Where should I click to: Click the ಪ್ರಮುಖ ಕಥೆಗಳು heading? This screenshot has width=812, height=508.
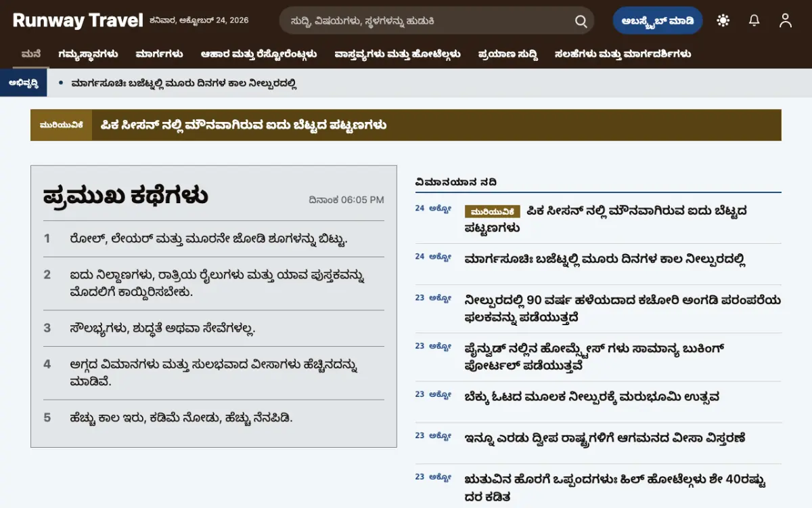click(125, 196)
